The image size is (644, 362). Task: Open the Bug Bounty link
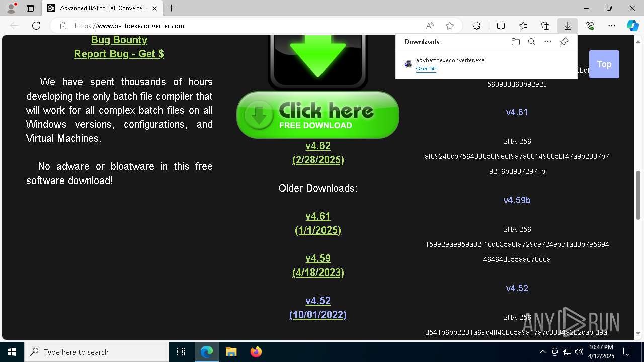coord(119,40)
